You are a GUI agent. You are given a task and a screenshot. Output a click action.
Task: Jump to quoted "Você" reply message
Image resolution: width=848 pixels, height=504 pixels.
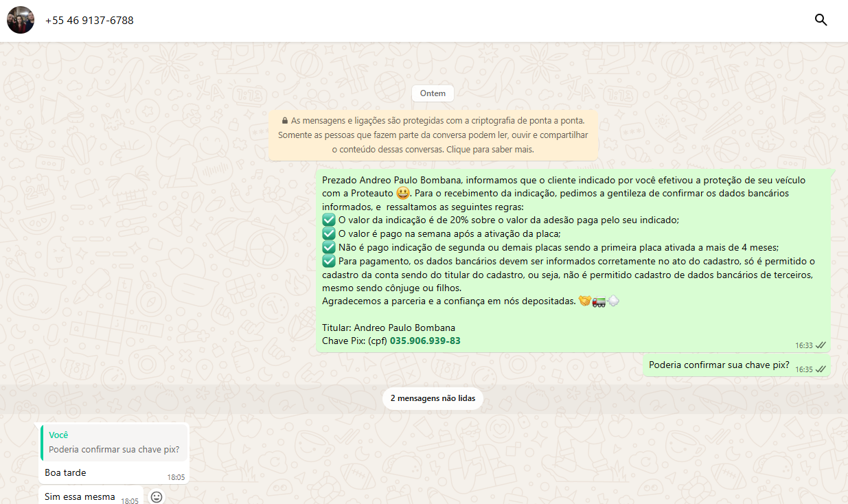[114, 442]
